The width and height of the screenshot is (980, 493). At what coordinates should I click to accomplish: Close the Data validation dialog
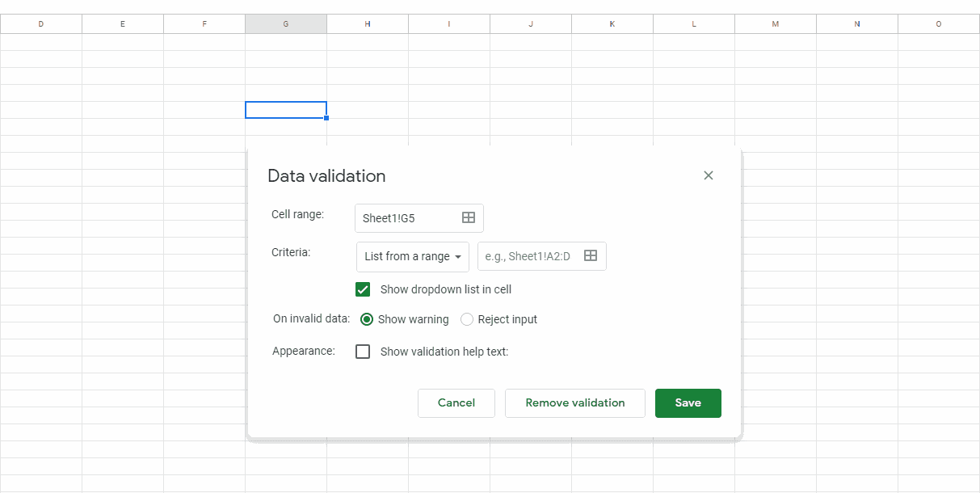pos(709,175)
